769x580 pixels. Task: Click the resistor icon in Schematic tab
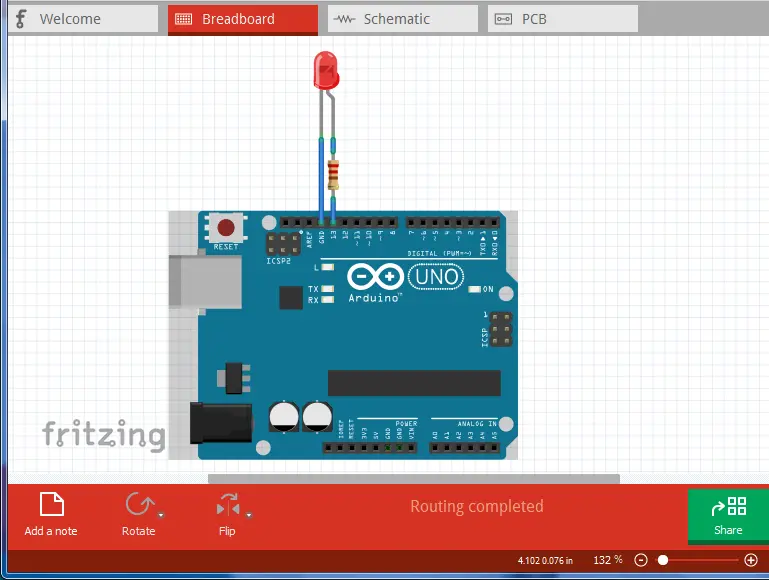pos(344,19)
